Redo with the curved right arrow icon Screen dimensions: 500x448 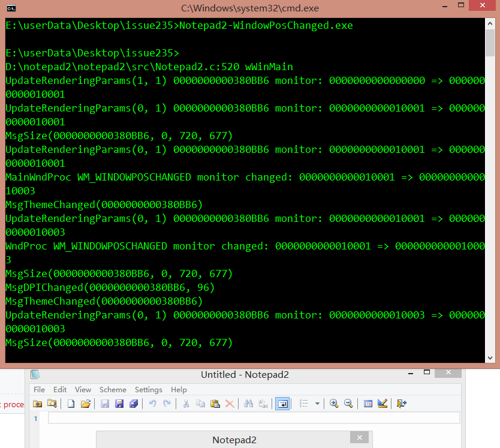167,404
